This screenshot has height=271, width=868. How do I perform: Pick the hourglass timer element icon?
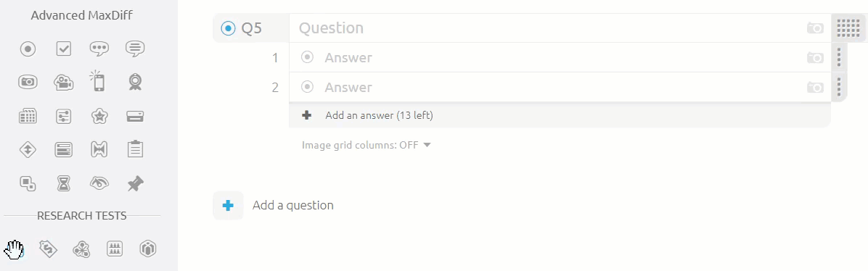pos(64,183)
